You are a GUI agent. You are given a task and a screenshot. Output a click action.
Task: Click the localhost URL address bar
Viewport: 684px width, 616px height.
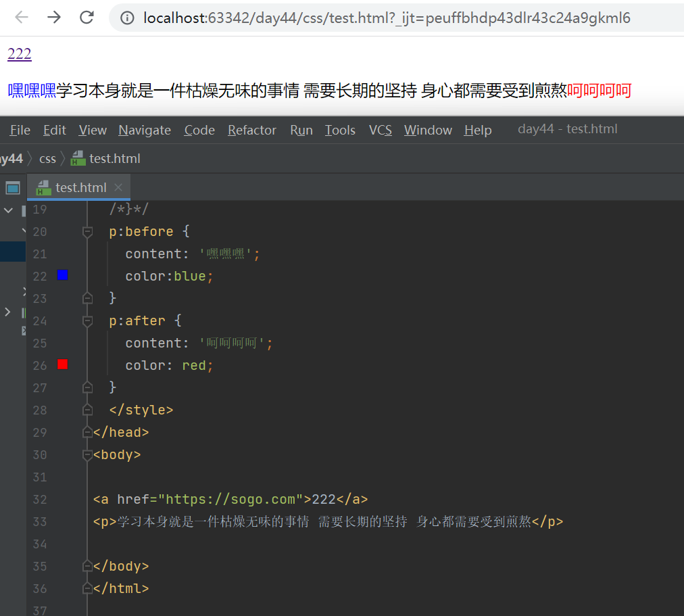click(387, 18)
